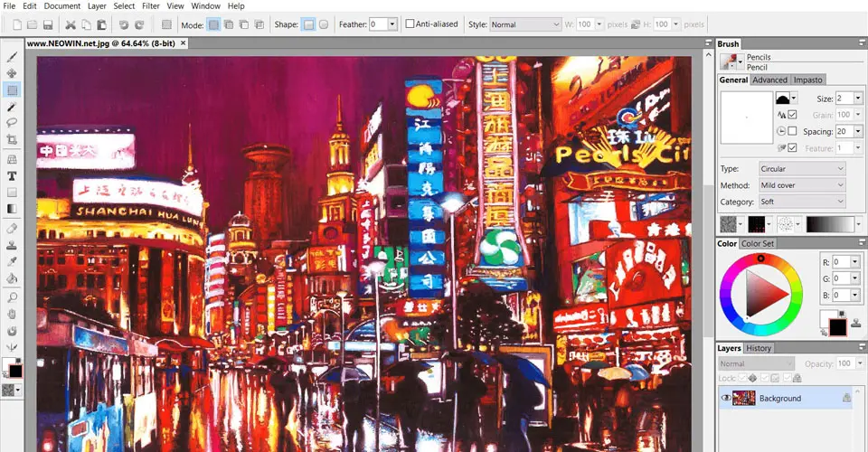Select the Rotate canvas tool
Screen dimensions: 868x452
(x=12, y=331)
